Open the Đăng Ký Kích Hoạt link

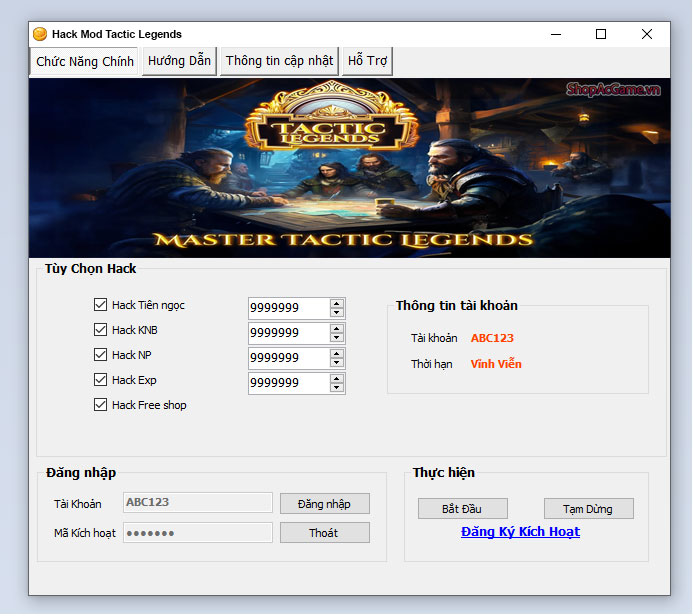[x=520, y=532]
